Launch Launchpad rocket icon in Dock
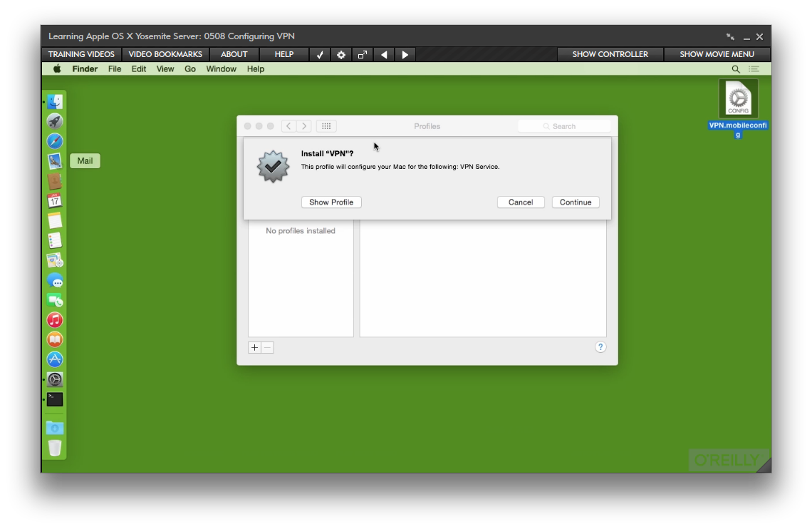Image resolution: width=812 pixels, height=529 pixels. click(x=55, y=121)
